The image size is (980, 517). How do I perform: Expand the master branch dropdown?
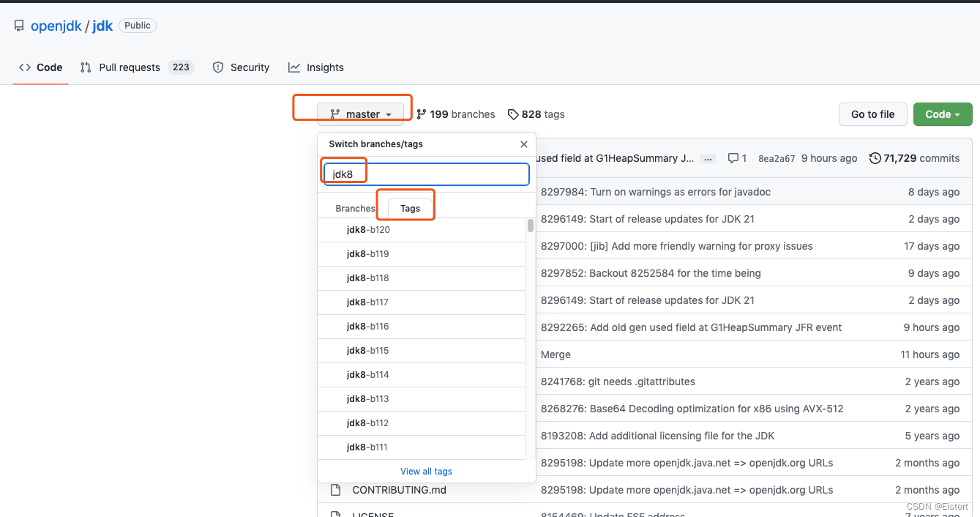click(360, 114)
